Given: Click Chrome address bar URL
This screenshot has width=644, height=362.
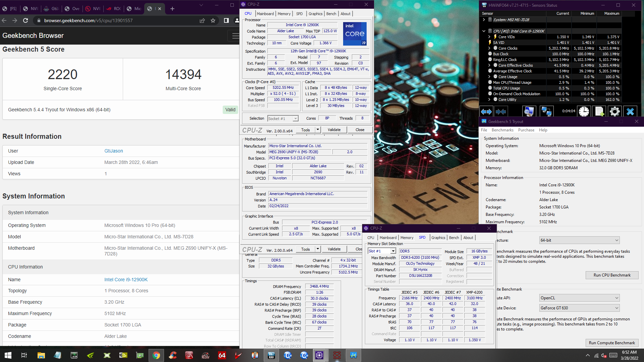Looking at the screenshot, I should click(x=88, y=20).
